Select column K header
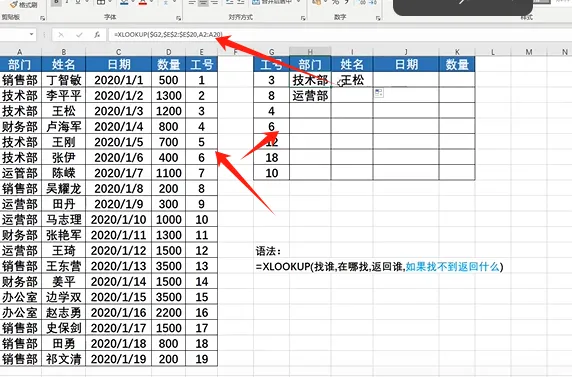Screen dimensions: 572x377 (457, 52)
